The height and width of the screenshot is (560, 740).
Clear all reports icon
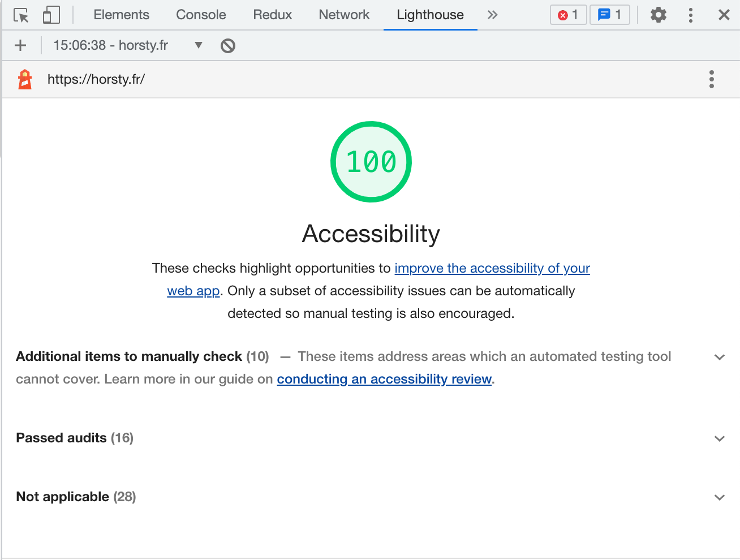(x=228, y=45)
